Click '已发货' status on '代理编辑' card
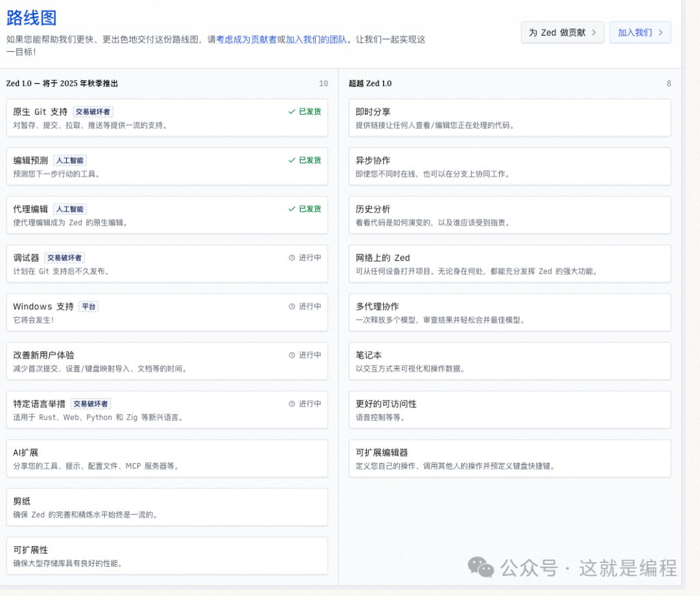Image resolution: width=700 pixels, height=596 pixels. [310, 209]
